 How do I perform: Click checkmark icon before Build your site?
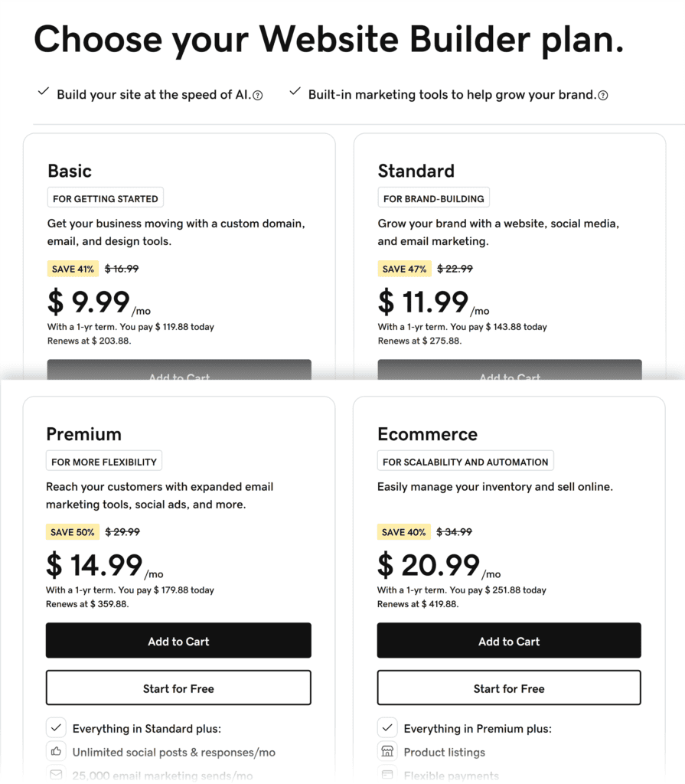[x=44, y=93]
